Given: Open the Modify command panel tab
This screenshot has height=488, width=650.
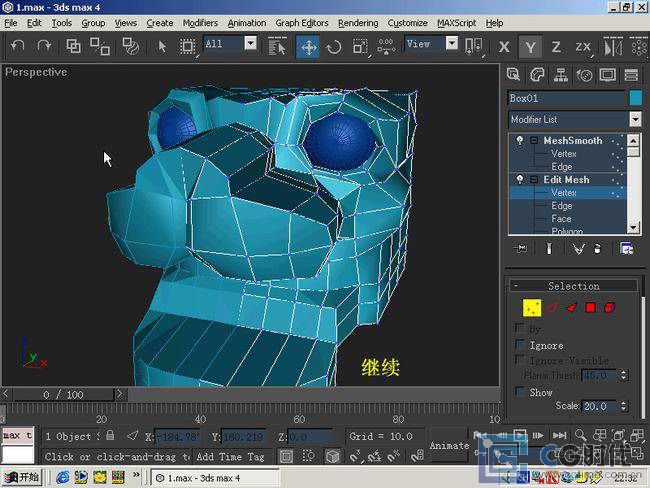Looking at the screenshot, I should [537, 75].
